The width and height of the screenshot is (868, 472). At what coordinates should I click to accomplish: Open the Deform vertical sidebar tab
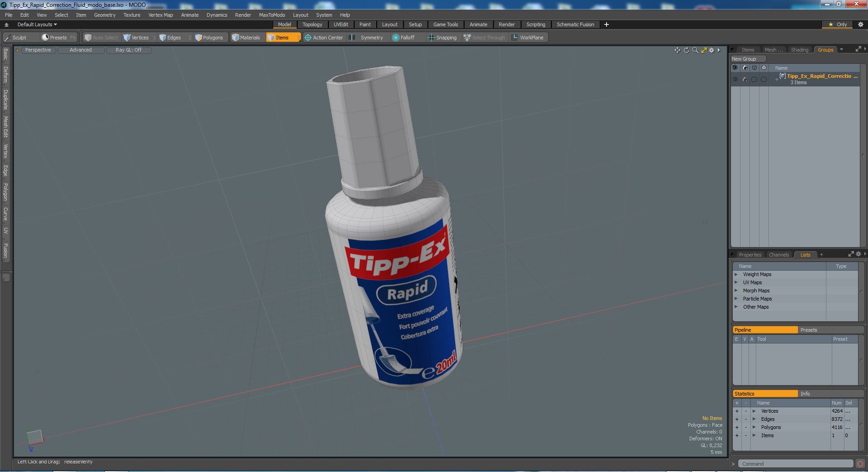pos(5,75)
